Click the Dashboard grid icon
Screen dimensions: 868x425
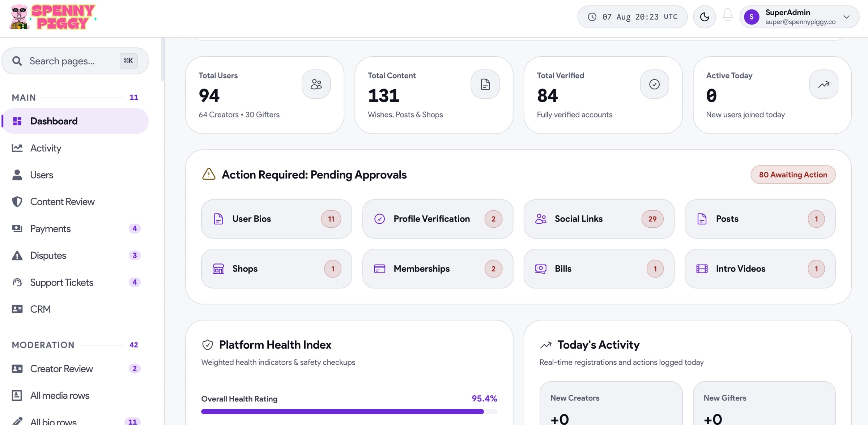tap(17, 121)
